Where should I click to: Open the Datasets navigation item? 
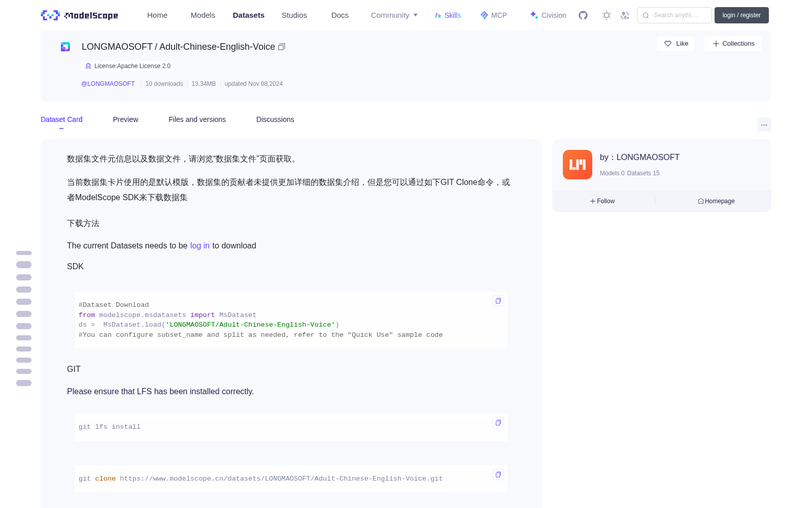[x=249, y=15]
